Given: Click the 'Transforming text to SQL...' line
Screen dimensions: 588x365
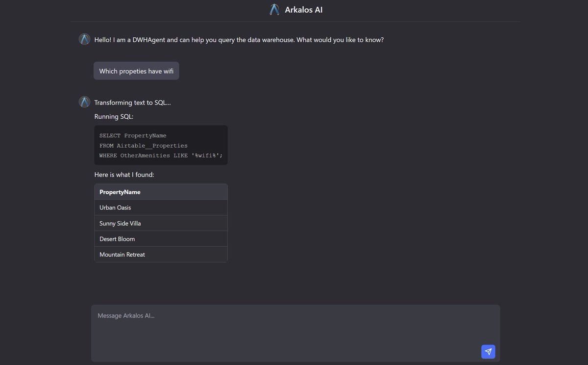Looking at the screenshot, I should tap(132, 103).
